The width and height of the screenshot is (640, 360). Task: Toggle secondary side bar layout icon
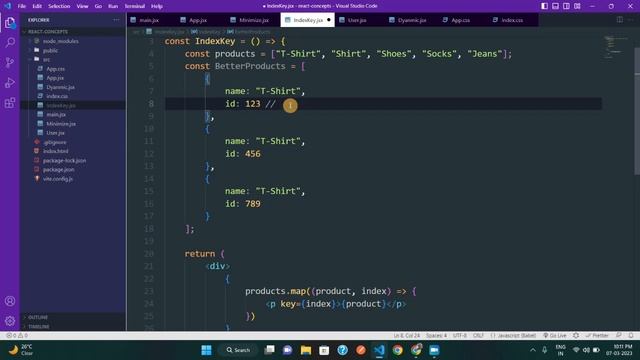(x=567, y=6)
